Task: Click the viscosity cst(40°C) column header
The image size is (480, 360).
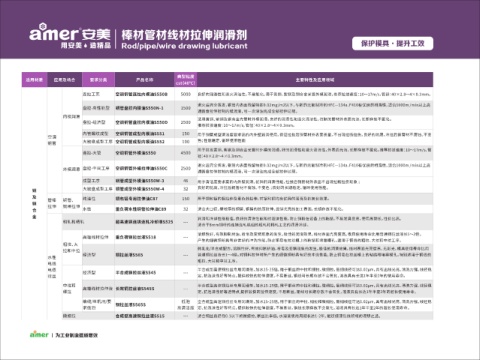Action: [186, 80]
